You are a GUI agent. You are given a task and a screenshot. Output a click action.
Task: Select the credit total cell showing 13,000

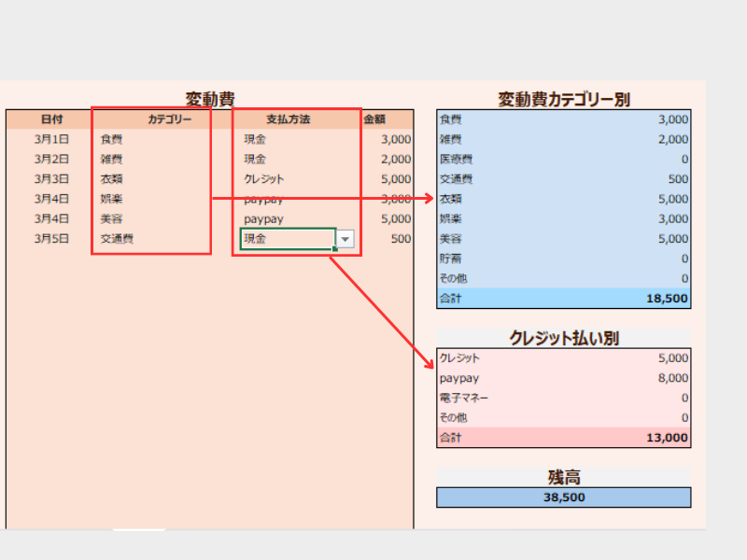(x=666, y=438)
